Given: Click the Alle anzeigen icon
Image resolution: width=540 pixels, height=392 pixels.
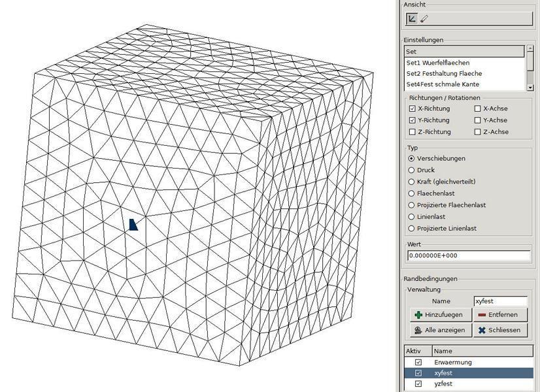Looking at the screenshot, I should pos(418,331).
